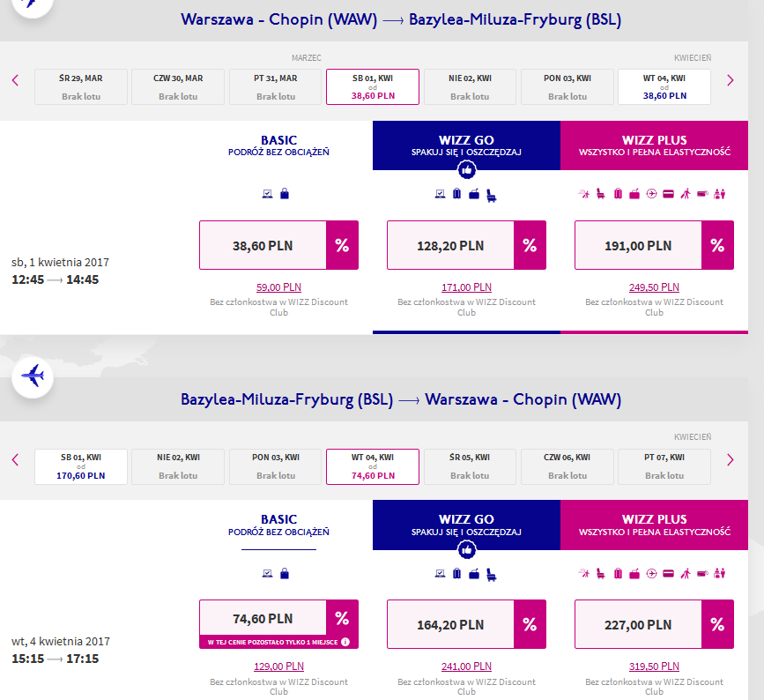Click the airplane icon beside the BSL to WAW heading

point(33,376)
